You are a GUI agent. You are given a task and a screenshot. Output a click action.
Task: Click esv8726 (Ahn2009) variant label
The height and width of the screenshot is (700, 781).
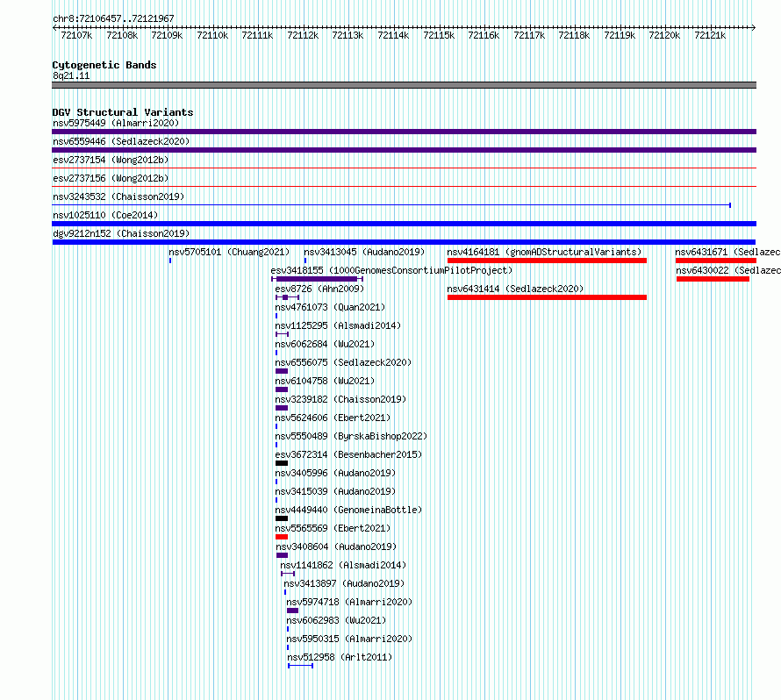coord(319,289)
